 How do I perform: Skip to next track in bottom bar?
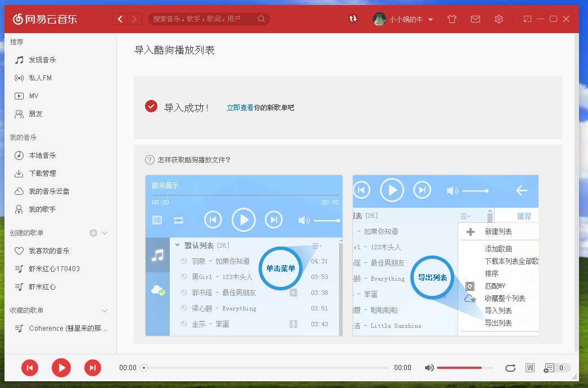point(93,368)
